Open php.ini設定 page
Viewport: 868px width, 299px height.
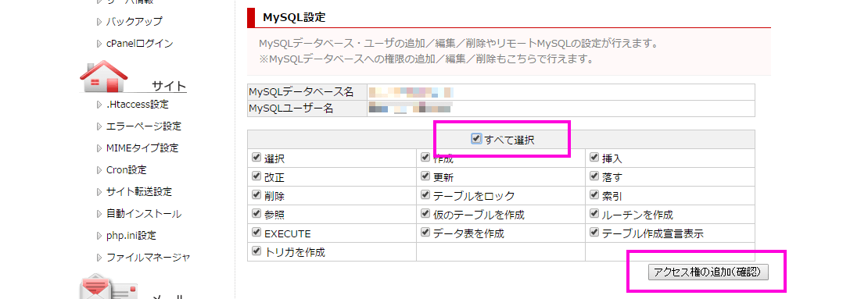[131, 236]
